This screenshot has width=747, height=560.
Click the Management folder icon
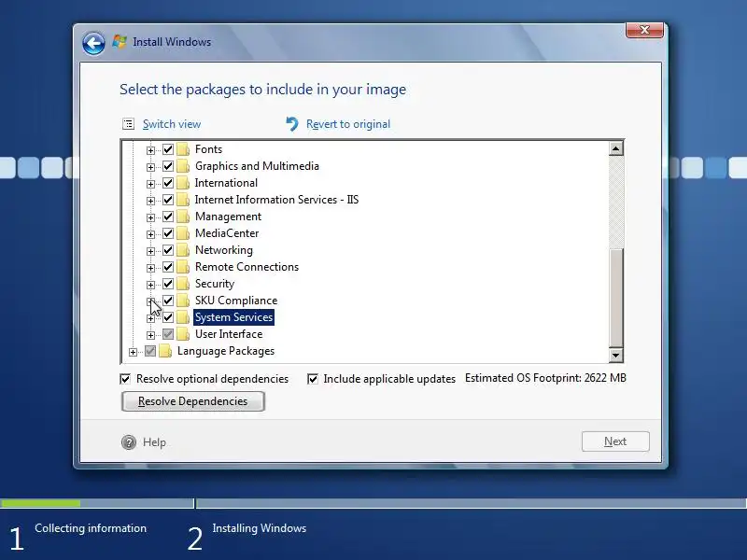click(x=183, y=217)
